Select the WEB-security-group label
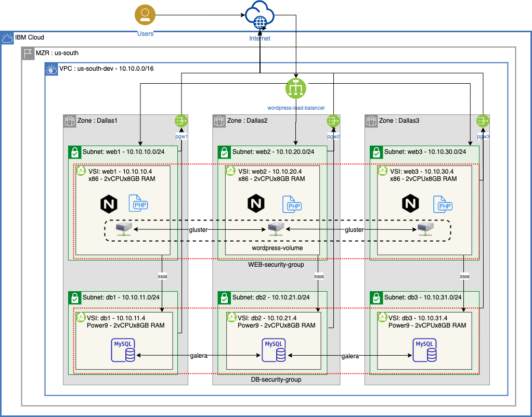Image resolution: width=532 pixels, height=417 pixels. coord(276,264)
